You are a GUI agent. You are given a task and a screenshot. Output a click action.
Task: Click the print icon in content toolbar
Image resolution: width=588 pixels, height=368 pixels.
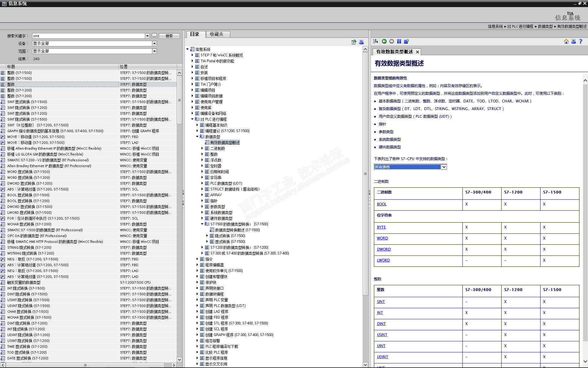[573, 41]
